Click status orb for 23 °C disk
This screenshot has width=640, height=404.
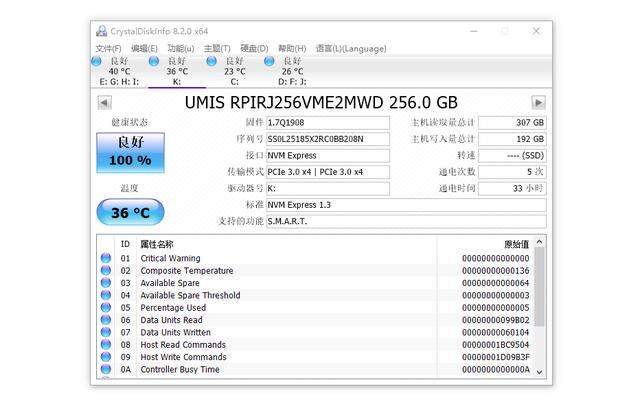click(211, 62)
